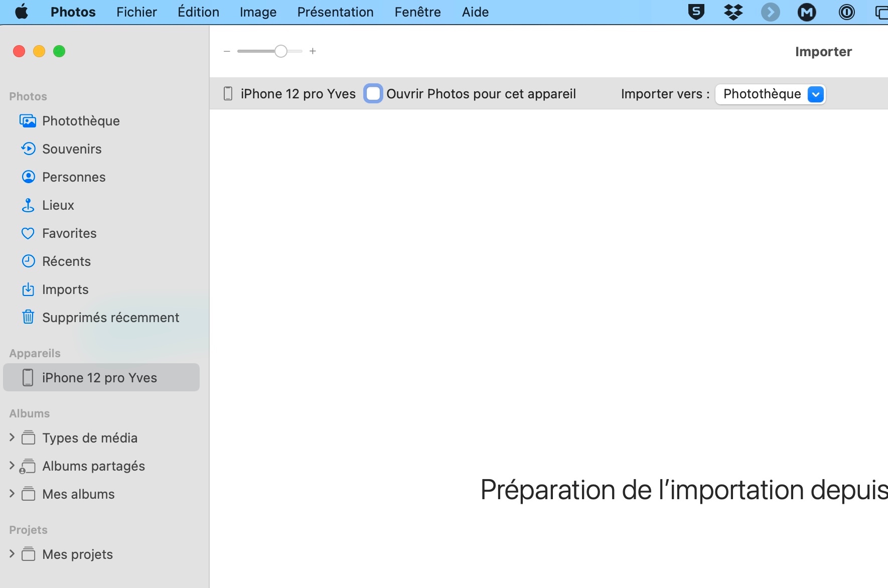Click the Albums partagés shared folder icon
Viewport: 888px width, 588px height.
(28, 466)
